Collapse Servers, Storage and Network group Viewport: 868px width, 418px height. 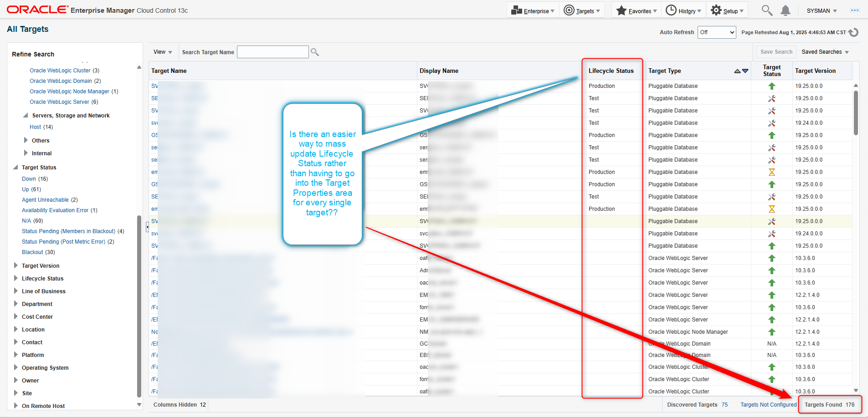pos(26,115)
